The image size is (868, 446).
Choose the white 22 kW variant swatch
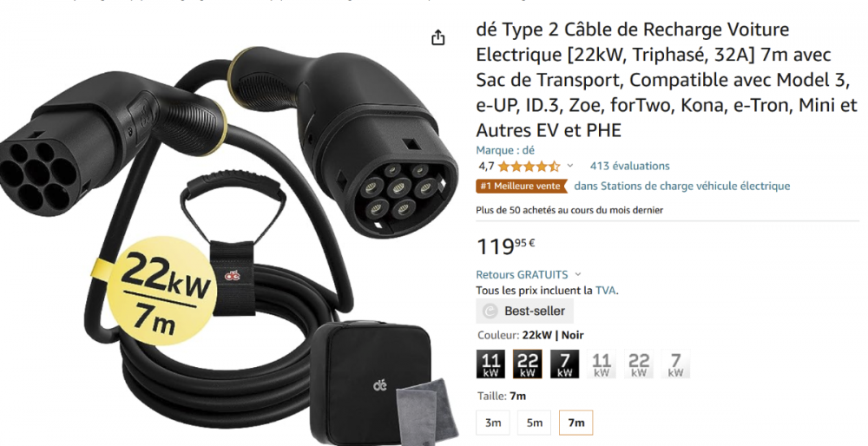pos(638,364)
